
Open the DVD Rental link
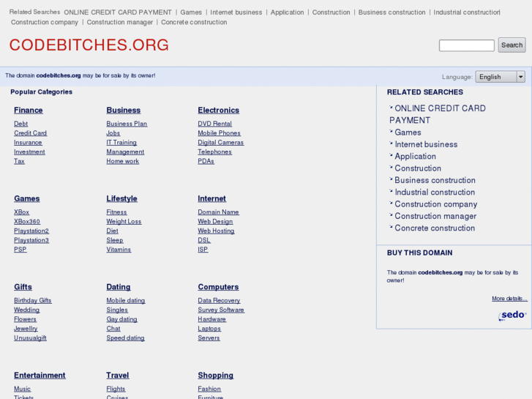click(x=214, y=124)
